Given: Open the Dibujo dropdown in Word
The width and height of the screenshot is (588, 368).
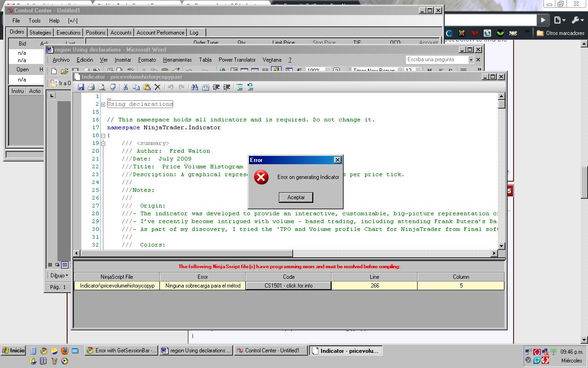Looking at the screenshot, I should pos(59,276).
